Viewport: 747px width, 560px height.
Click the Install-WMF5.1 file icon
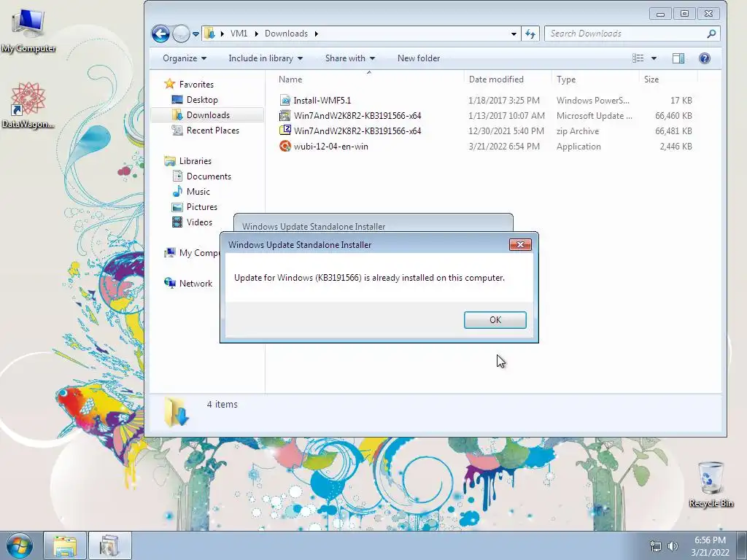click(285, 101)
